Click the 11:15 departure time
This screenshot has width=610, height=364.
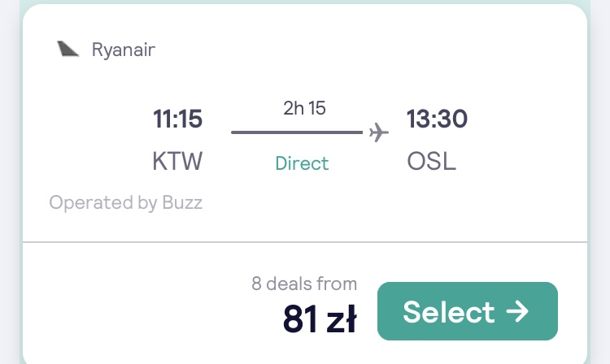click(x=177, y=119)
